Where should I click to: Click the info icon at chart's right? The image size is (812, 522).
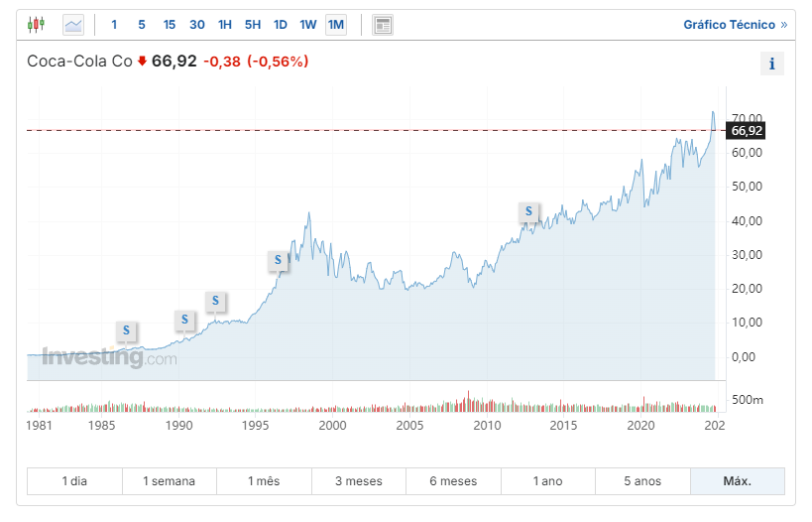pos(772,65)
